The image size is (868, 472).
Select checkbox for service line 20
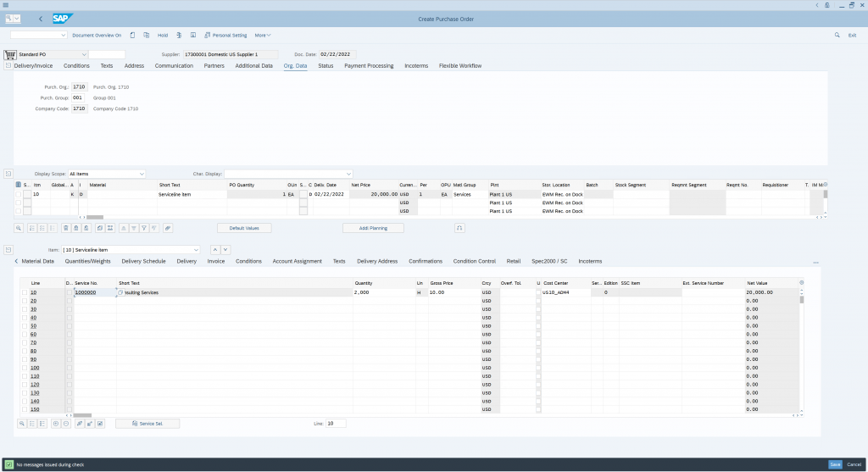[25, 301]
